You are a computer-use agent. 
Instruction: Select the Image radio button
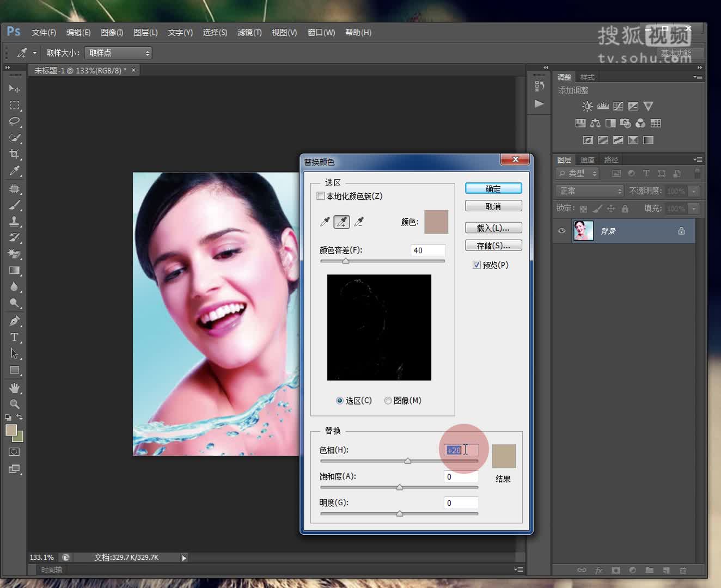pyautogui.click(x=388, y=401)
